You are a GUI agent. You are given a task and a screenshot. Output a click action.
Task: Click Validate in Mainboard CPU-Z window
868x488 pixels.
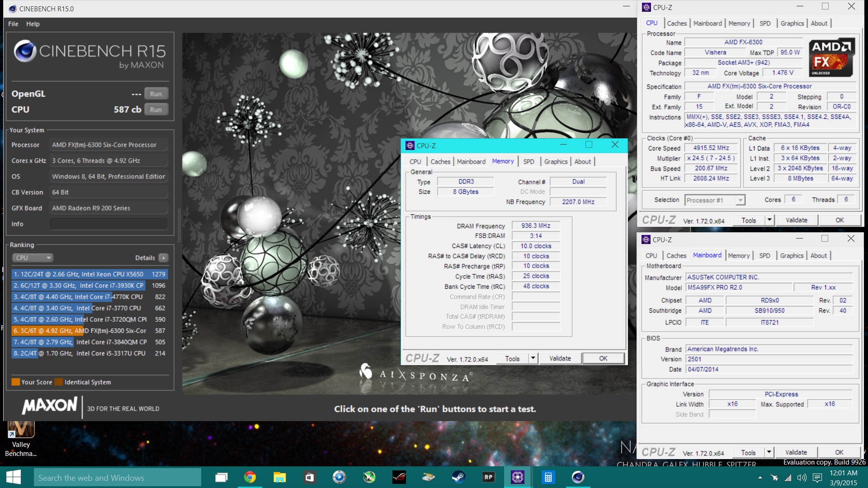[x=796, y=453]
